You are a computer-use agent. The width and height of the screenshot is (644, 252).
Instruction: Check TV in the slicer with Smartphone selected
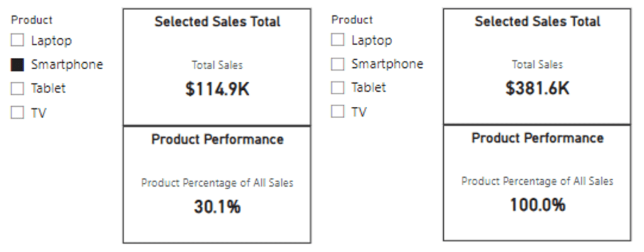(18, 113)
